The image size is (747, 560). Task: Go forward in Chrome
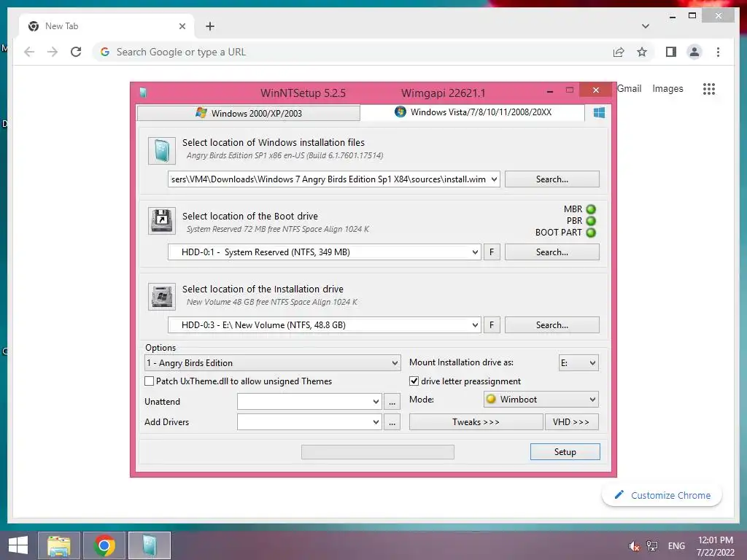(x=53, y=52)
